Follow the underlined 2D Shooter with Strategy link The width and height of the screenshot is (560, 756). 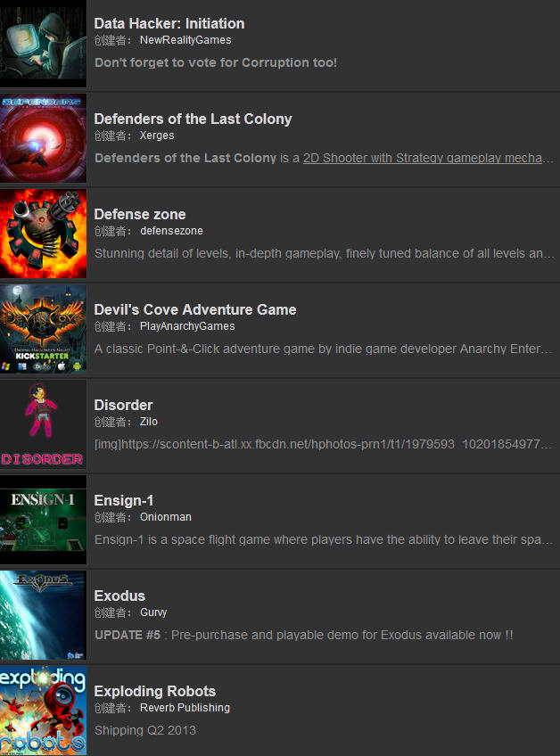pyautogui.click(x=423, y=158)
